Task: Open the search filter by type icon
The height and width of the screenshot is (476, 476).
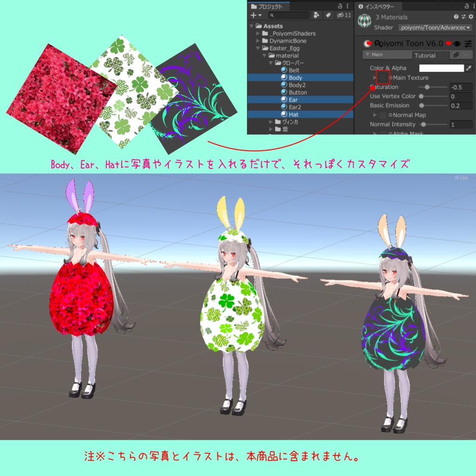Action: click(316, 15)
